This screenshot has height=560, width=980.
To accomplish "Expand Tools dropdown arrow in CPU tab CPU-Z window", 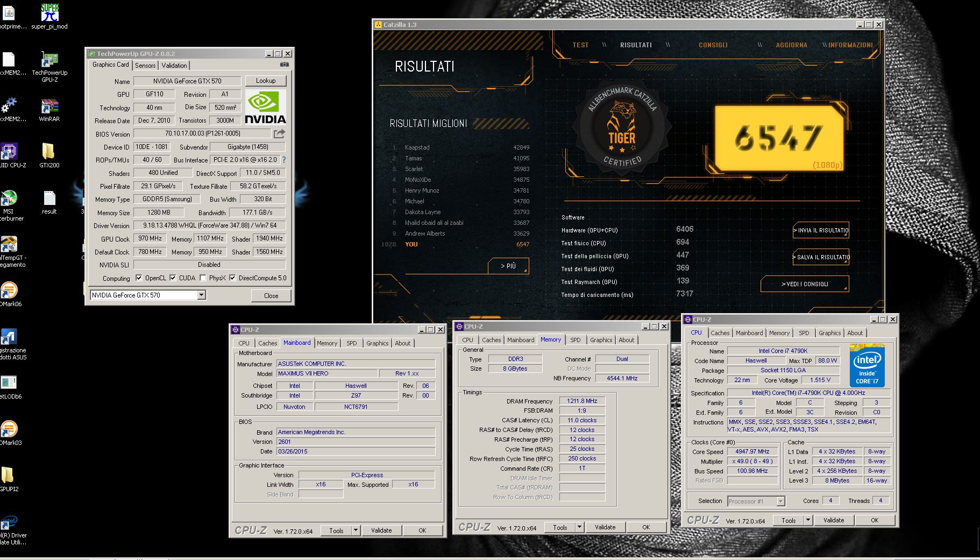I will coord(808,520).
